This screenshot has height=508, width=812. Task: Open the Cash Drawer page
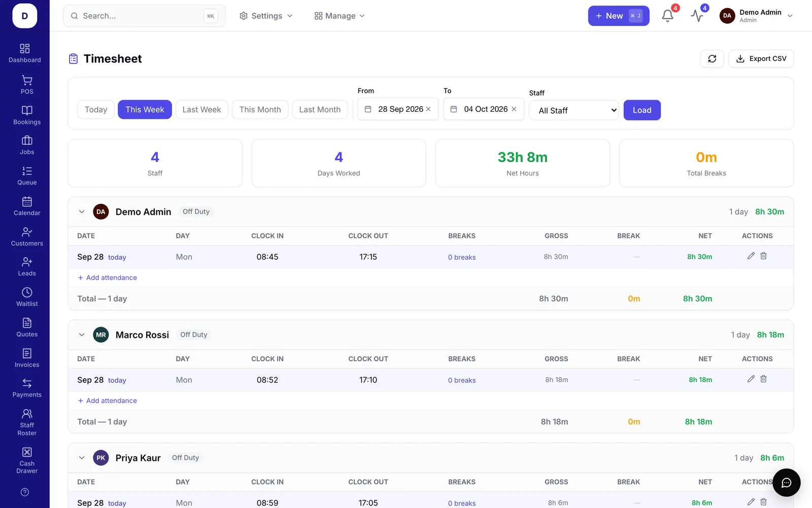(x=27, y=461)
